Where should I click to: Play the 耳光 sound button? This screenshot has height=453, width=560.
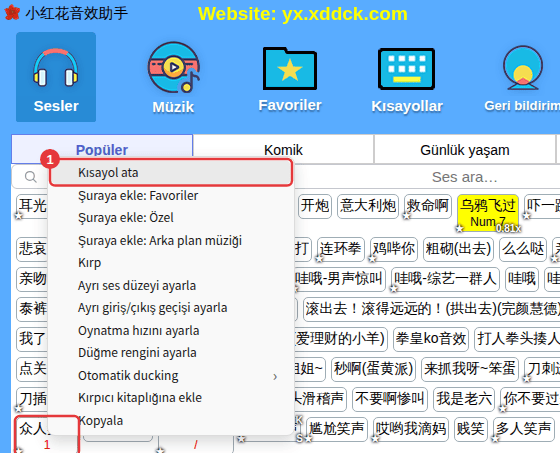[x=32, y=206]
